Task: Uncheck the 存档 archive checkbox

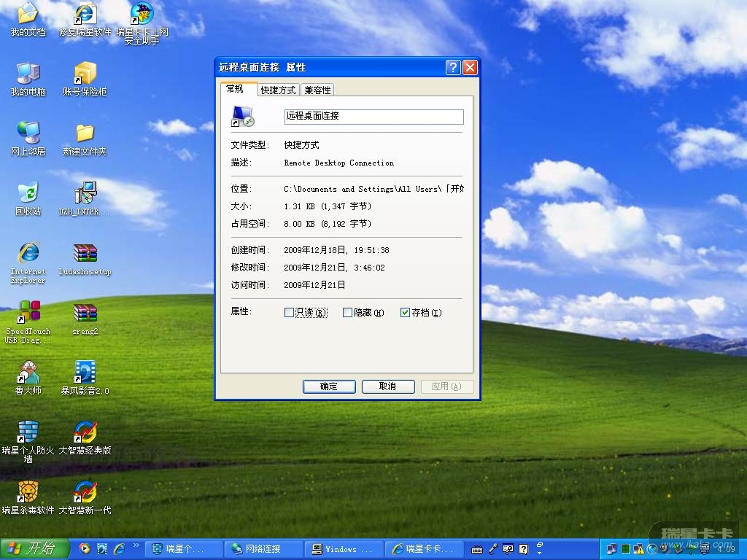Action: point(406,313)
